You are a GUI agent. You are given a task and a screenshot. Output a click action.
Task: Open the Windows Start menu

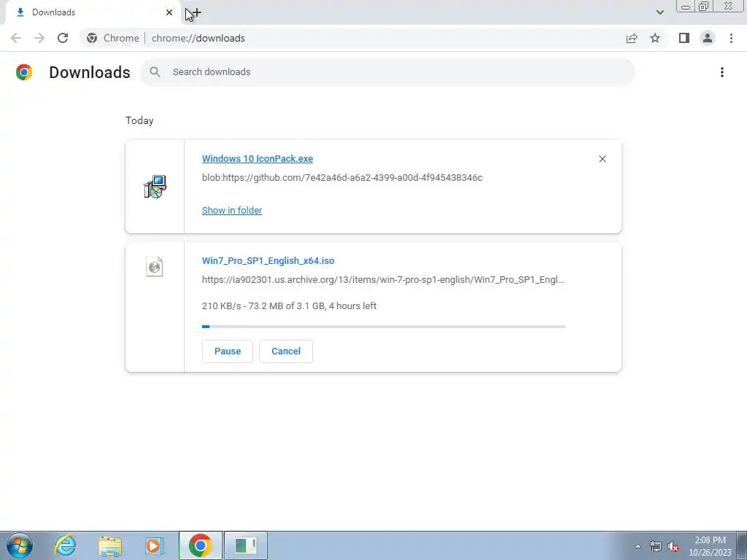[20, 545]
